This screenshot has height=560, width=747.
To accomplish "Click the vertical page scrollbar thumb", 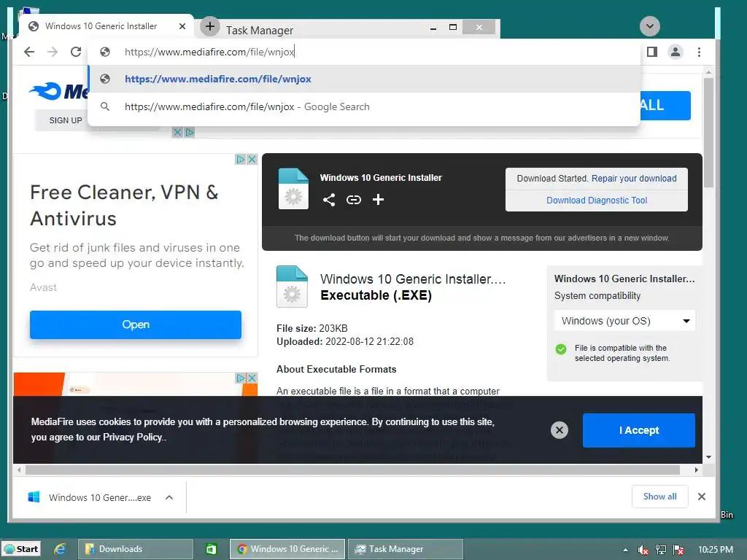I will pyautogui.click(x=708, y=133).
